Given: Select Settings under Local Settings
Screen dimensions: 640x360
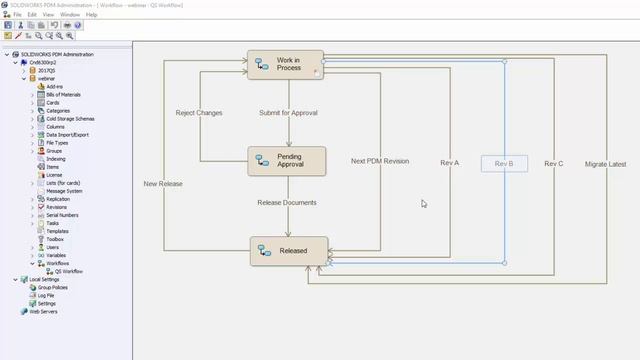Looking at the screenshot, I should [x=47, y=304].
